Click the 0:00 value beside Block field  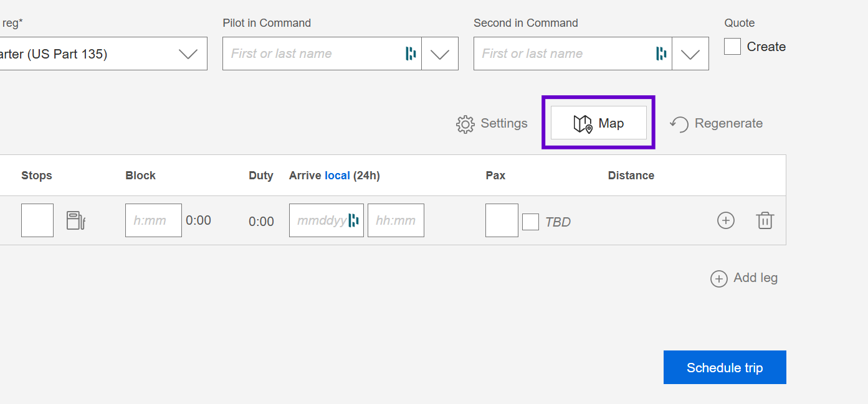point(198,220)
